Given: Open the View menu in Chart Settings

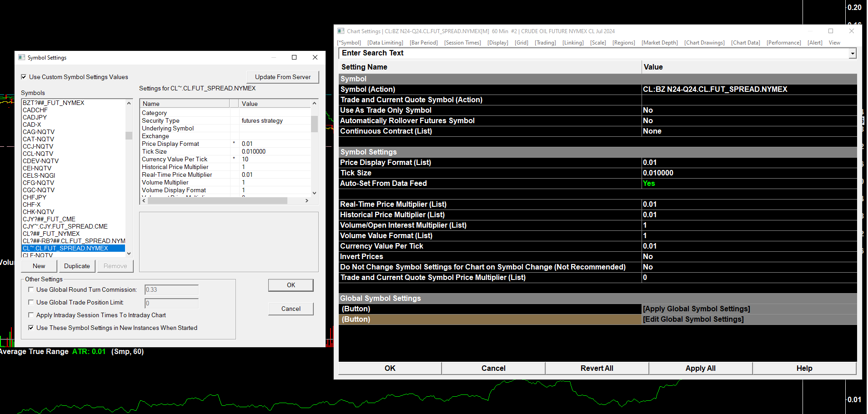Looking at the screenshot, I should [x=834, y=43].
